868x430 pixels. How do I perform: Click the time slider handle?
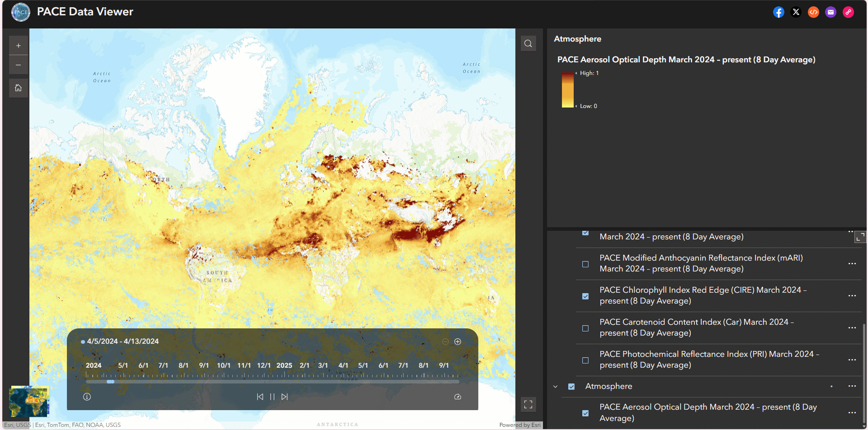pos(110,382)
